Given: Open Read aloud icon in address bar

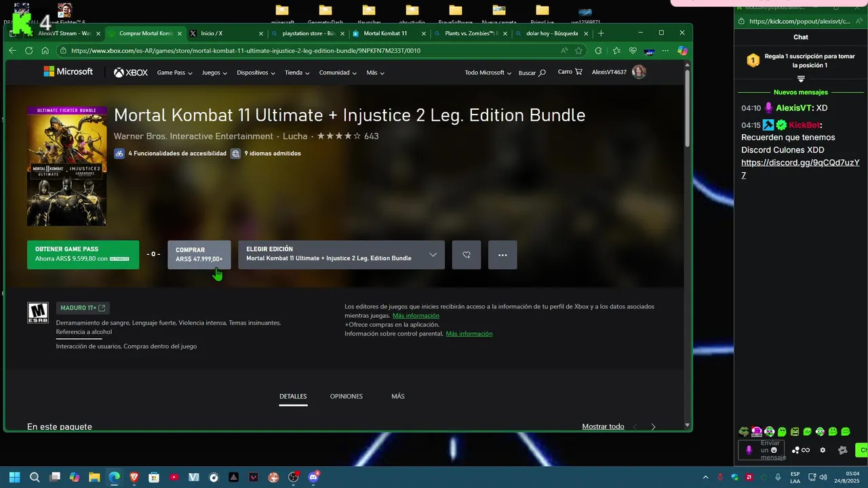Looking at the screenshot, I should tap(564, 51).
